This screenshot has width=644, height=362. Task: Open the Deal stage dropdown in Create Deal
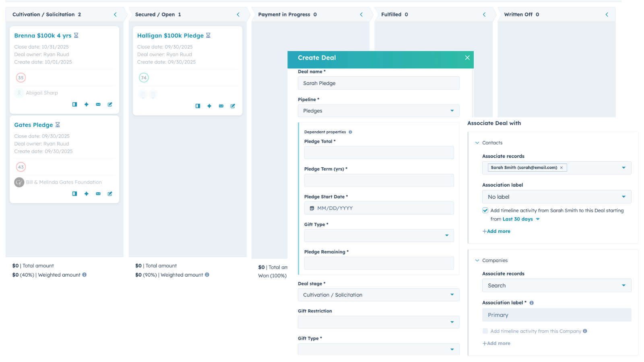click(x=378, y=294)
